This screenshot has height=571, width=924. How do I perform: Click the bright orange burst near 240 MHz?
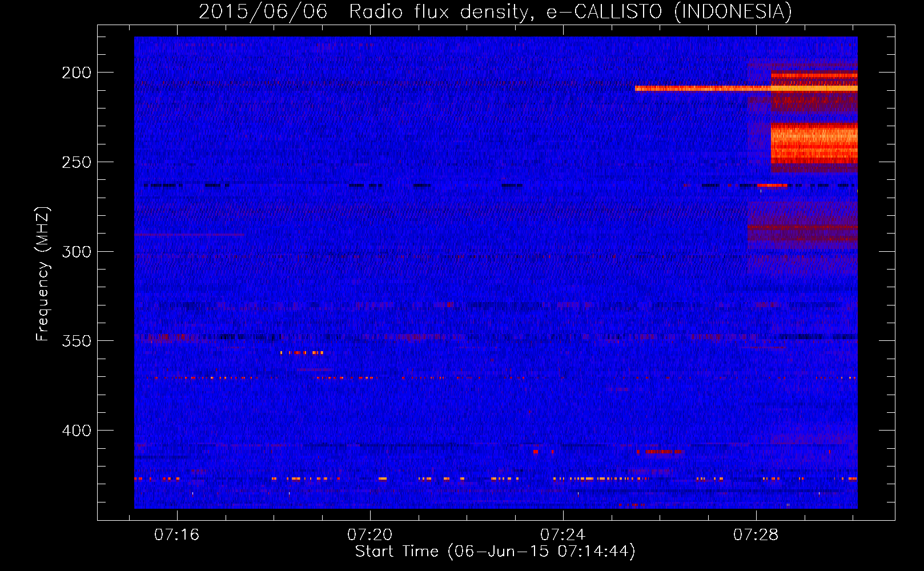(814, 143)
